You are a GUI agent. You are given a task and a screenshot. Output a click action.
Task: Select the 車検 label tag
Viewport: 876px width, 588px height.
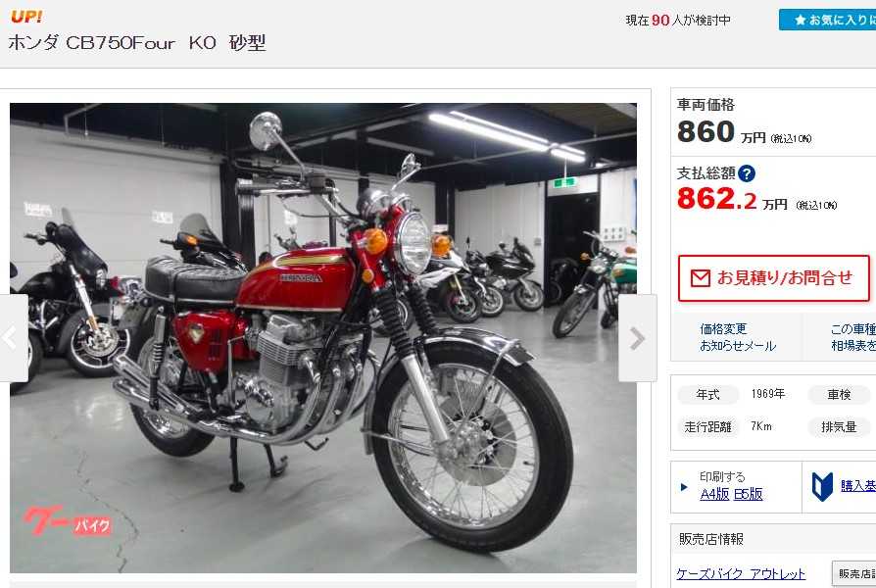(839, 395)
